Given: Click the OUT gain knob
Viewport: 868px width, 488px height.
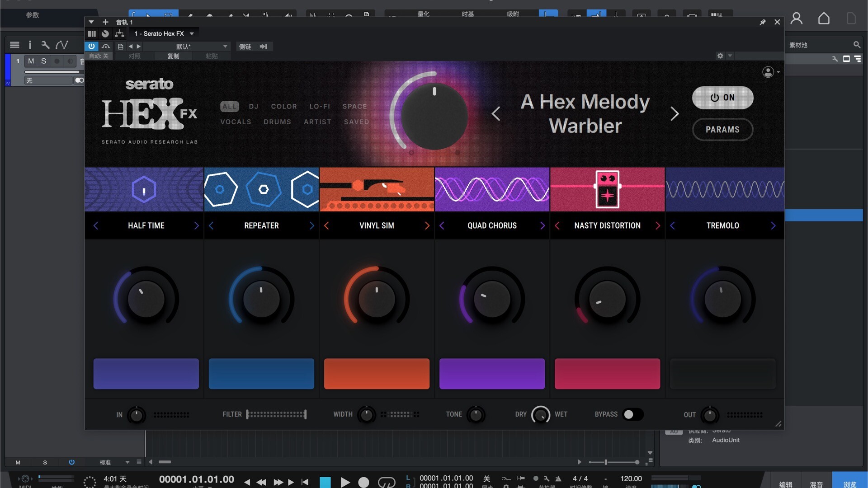Looking at the screenshot, I should click(709, 415).
